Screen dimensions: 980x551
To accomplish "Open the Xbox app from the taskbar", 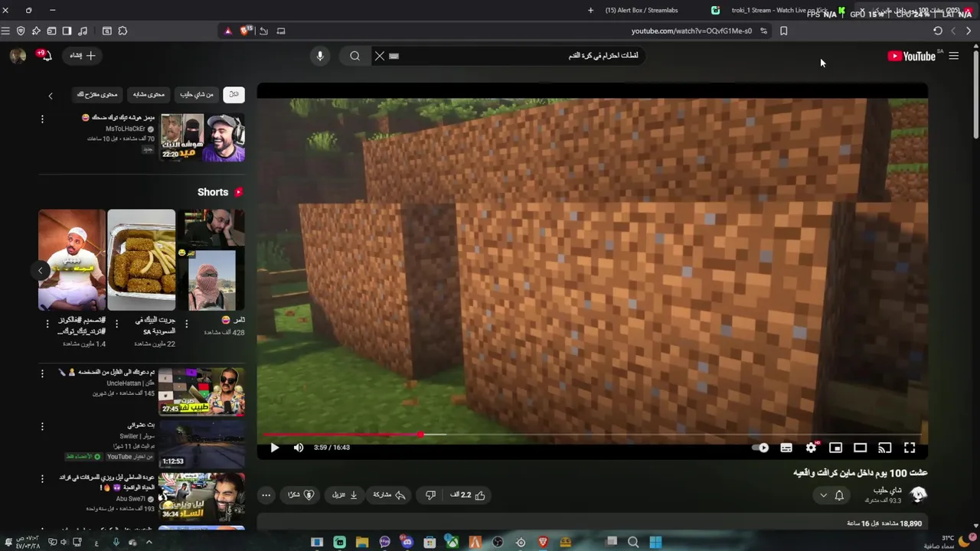I will coord(452,542).
